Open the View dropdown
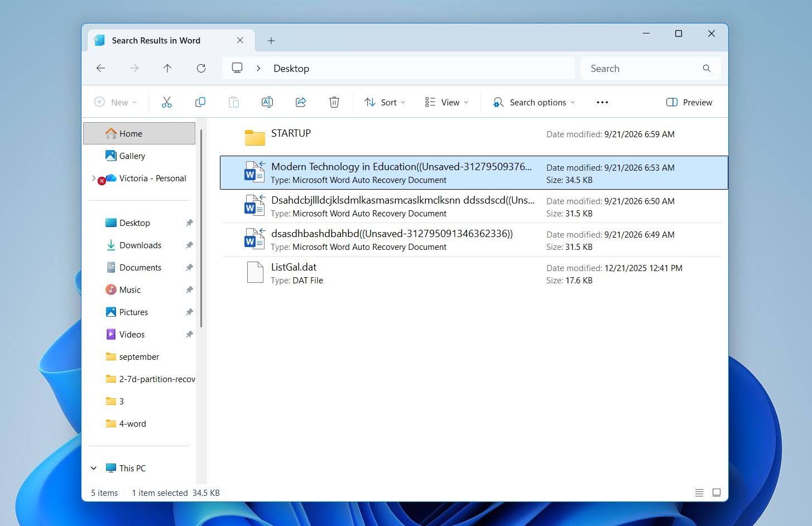The height and width of the screenshot is (526, 812). coord(446,102)
